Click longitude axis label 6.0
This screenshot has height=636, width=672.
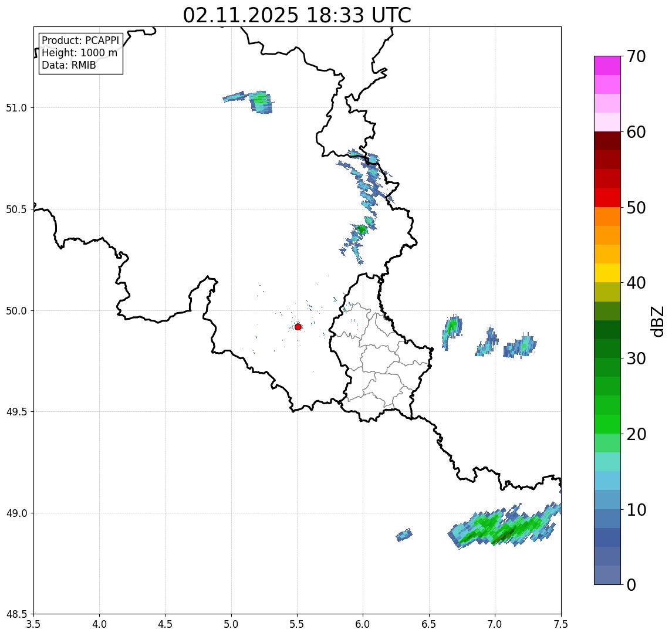click(363, 624)
